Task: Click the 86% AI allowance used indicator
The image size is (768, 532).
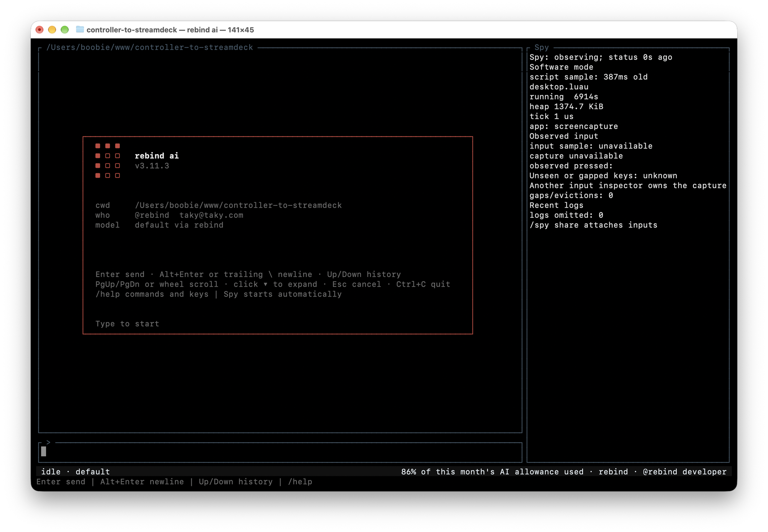Action: click(x=492, y=472)
